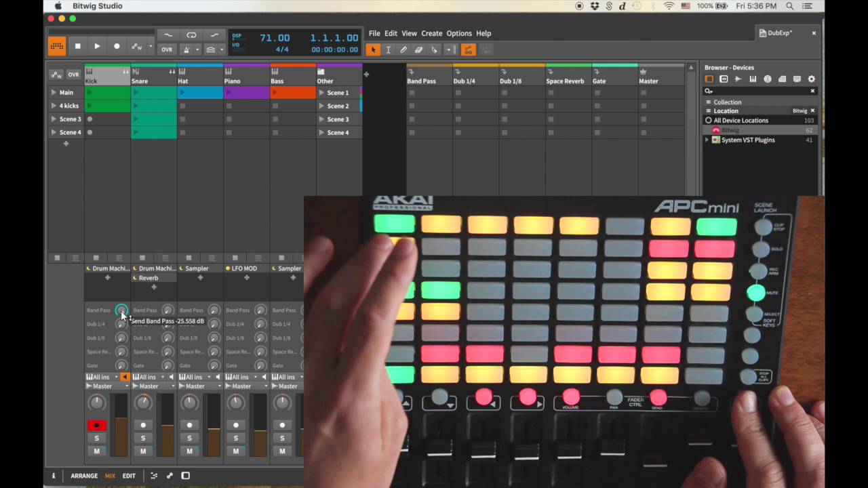Select the time selection tool
The width and height of the screenshot is (868, 488).
click(x=388, y=49)
